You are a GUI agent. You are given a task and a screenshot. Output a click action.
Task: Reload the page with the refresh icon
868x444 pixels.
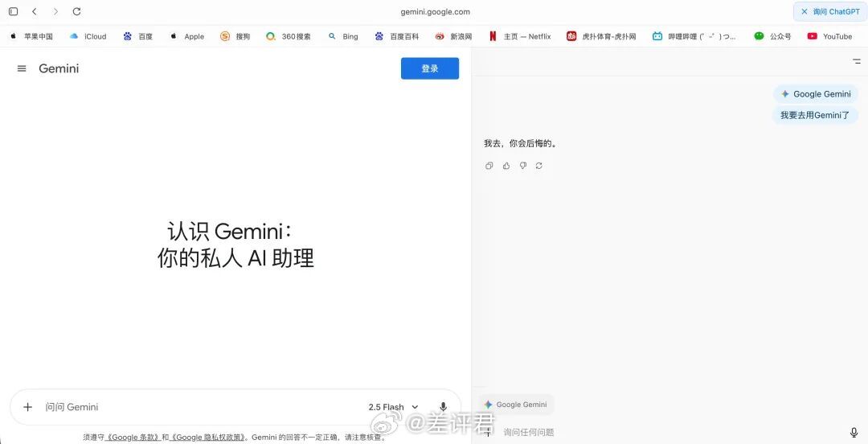point(77,11)
